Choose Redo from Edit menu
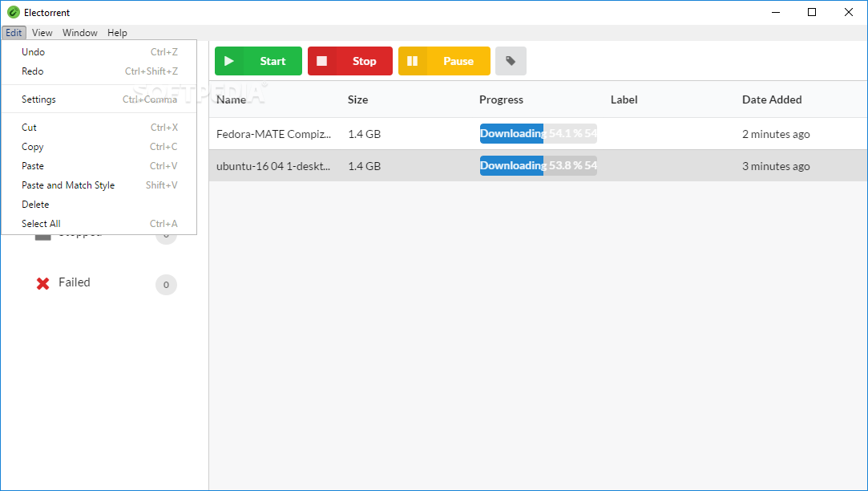868x491 pixels. pos(99,71)
